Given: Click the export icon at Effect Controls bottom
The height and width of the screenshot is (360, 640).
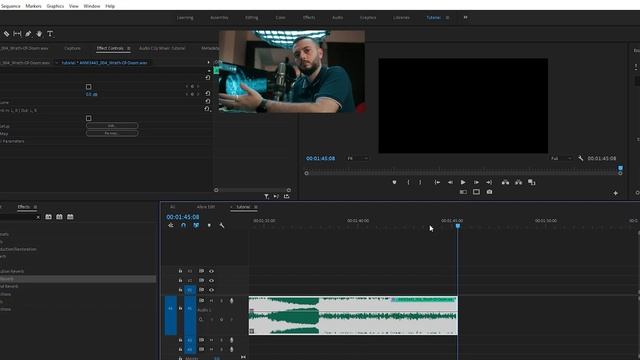Looking at the screenshot, I should 287,197.
